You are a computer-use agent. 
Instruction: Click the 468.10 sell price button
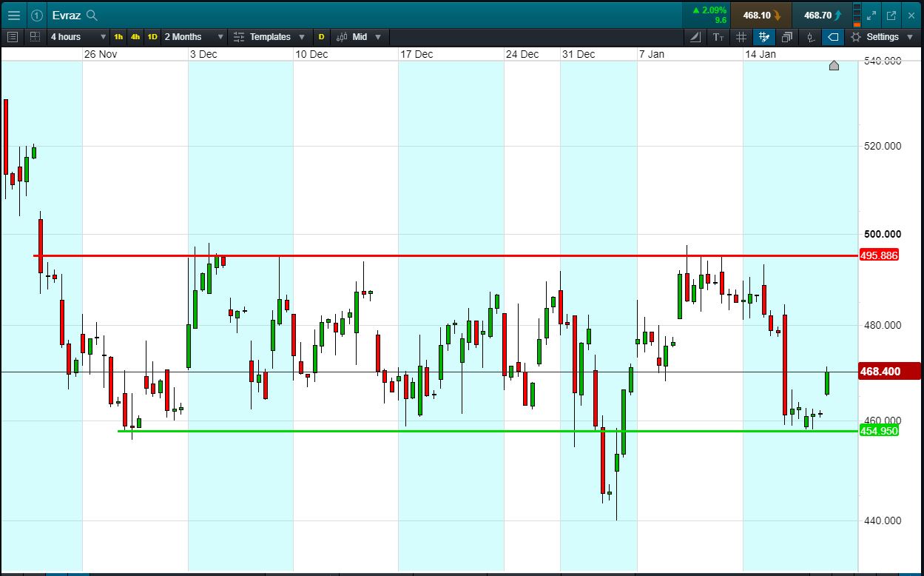point(761,15)
